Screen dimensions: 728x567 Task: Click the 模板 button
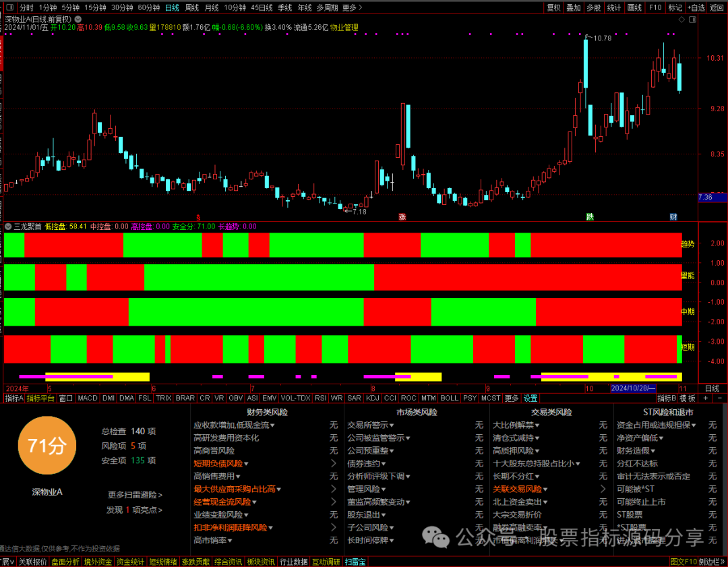coord(688,398)
